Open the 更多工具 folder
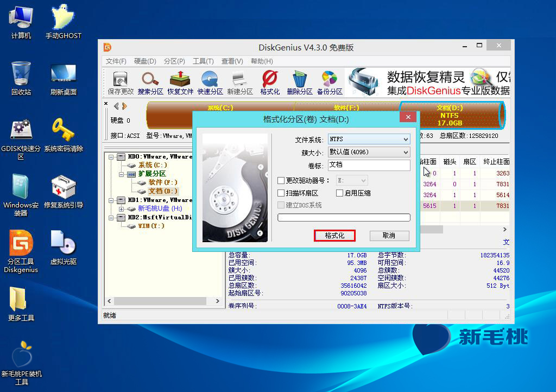The width and height of the screenshot is (556, 392). coord(21,304)
